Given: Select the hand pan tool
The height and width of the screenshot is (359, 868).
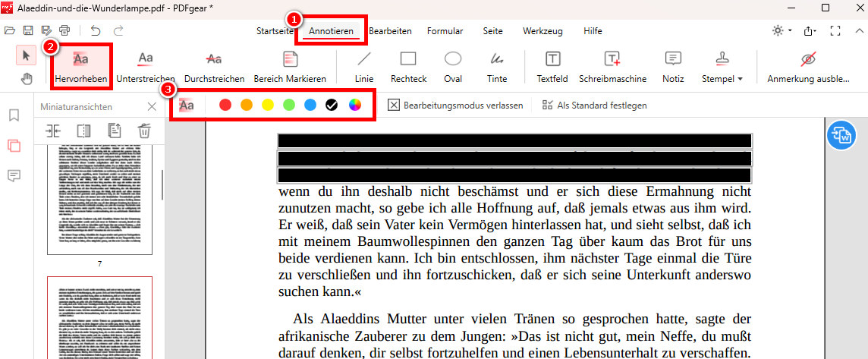Looking at the screenshot, I should pyautogui.click(x=27, y=79).
